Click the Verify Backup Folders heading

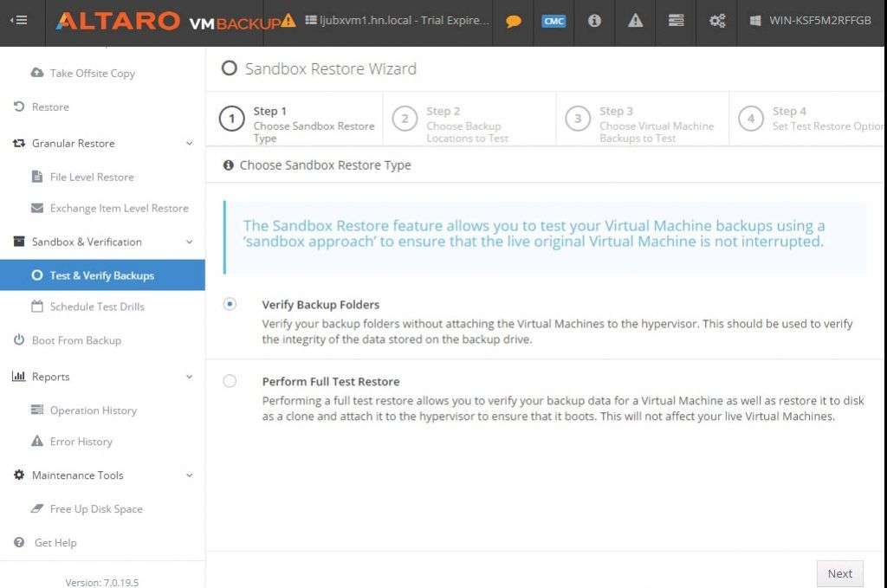click(x=320, y=305)
